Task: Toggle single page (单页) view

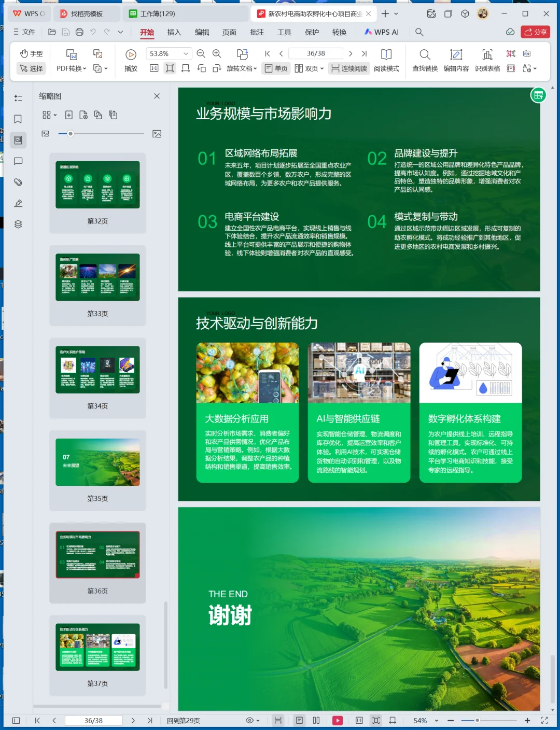Action: [276, 68]
